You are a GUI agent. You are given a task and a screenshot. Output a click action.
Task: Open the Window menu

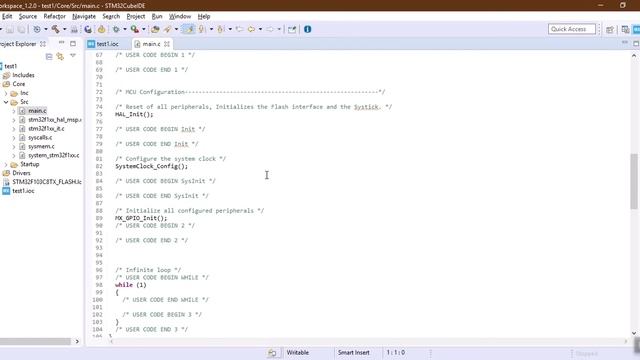click(x=180, y=16)
